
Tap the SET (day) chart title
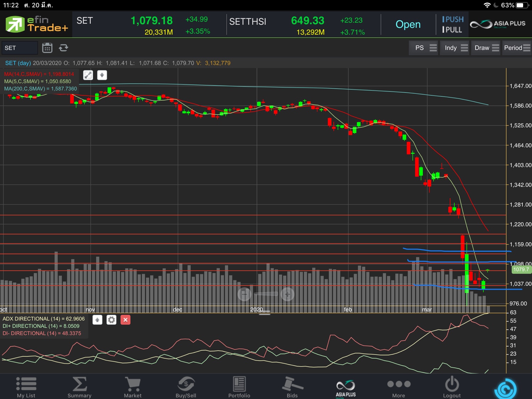click(x=18, y=63)
